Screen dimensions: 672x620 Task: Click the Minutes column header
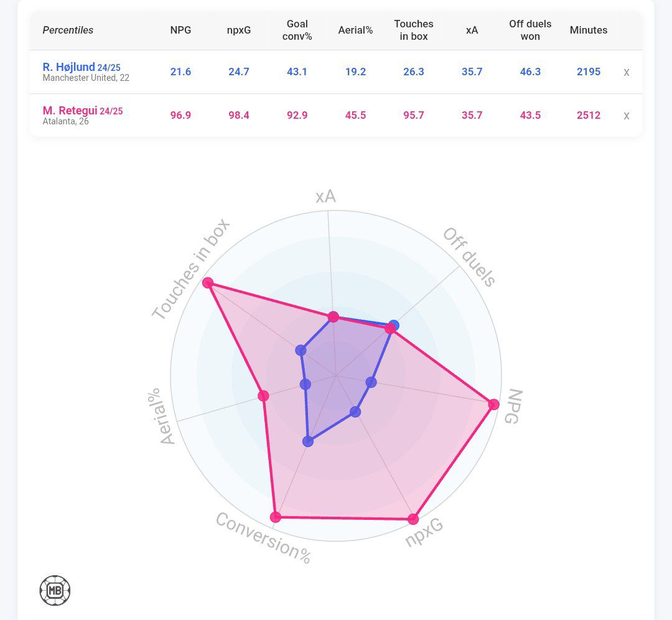589,30
